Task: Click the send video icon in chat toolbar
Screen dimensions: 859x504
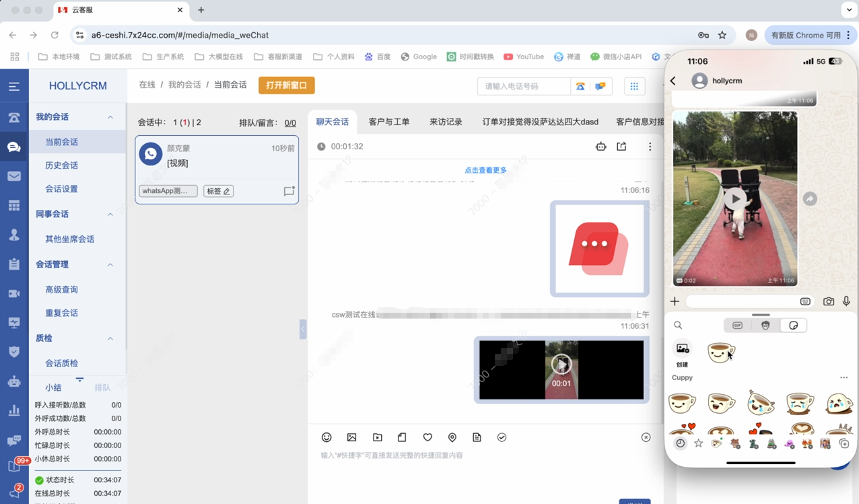Action: tap(377, 437)
